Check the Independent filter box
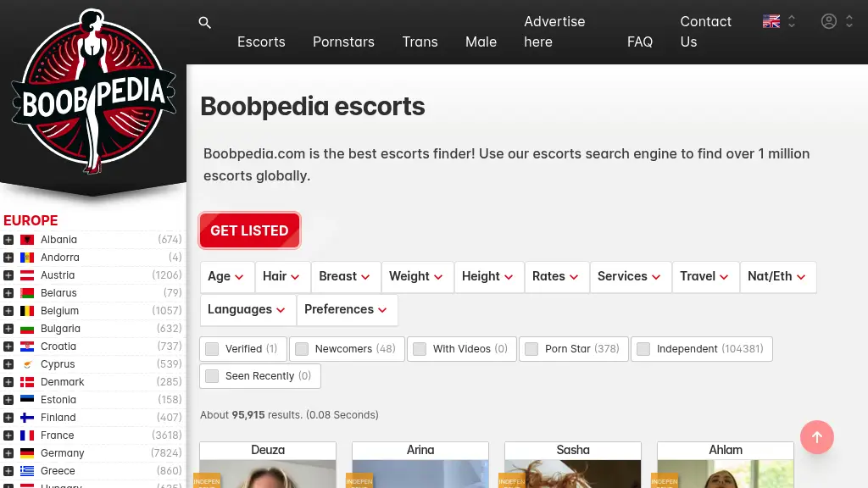Image resolution: width=868 pixels, height=488 pixels. [643, 349]
